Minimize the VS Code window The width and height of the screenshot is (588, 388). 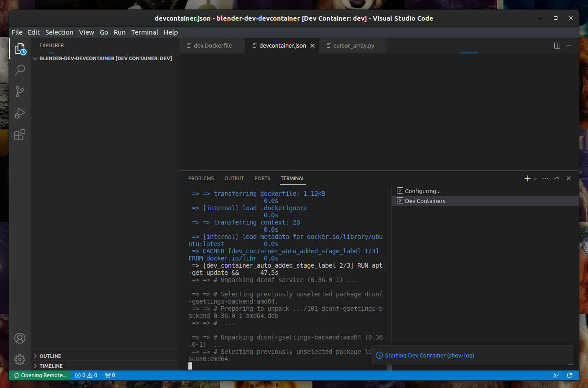pos(541,18)
